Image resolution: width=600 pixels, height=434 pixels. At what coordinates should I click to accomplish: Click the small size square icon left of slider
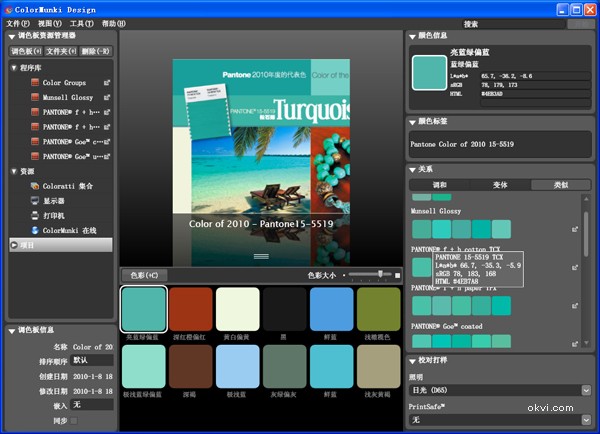point(344,275)
